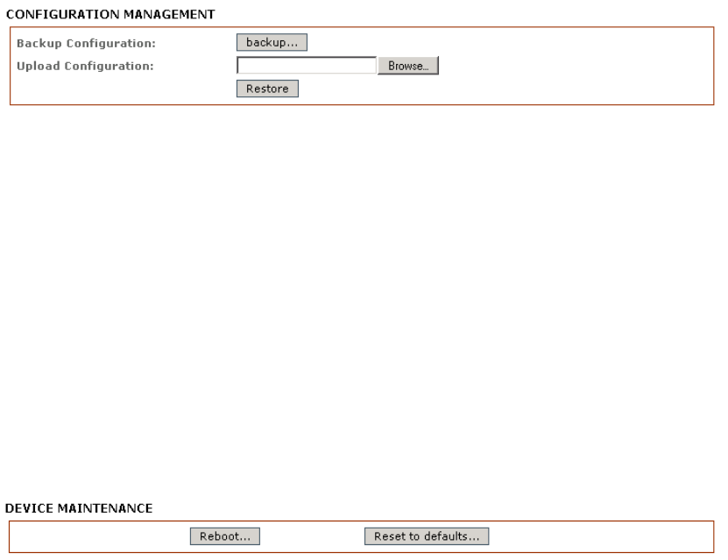Click the DEVICE MAINTENANCE heading
The height and width of the screenshot is (560, 728).
coord(79,508)
